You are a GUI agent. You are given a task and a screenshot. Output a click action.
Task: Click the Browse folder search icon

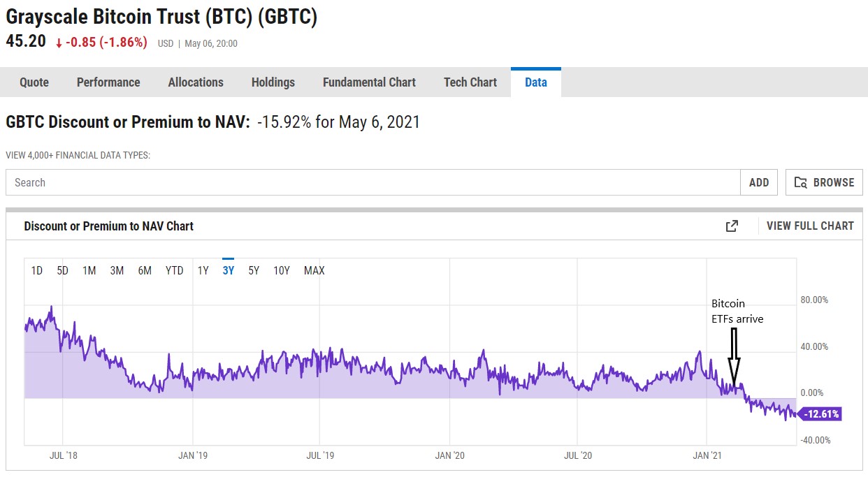point(801,182)
